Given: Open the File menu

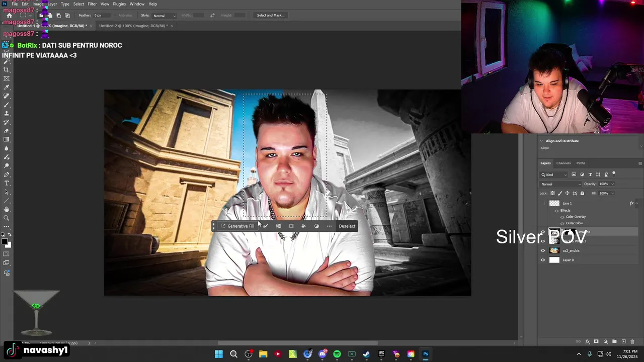Looking at the screenshot, I should pos(15,4).
